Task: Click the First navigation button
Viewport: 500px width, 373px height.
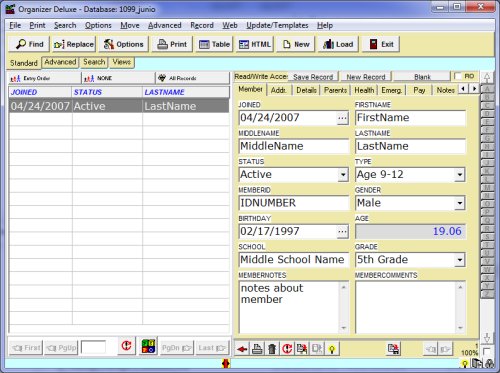Action: pos(26,348)
